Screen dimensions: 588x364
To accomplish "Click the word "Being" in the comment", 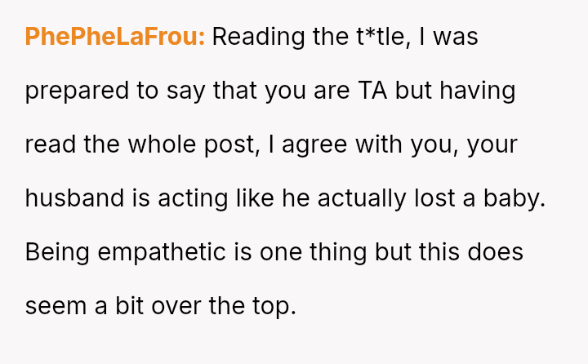I will 56,252.
